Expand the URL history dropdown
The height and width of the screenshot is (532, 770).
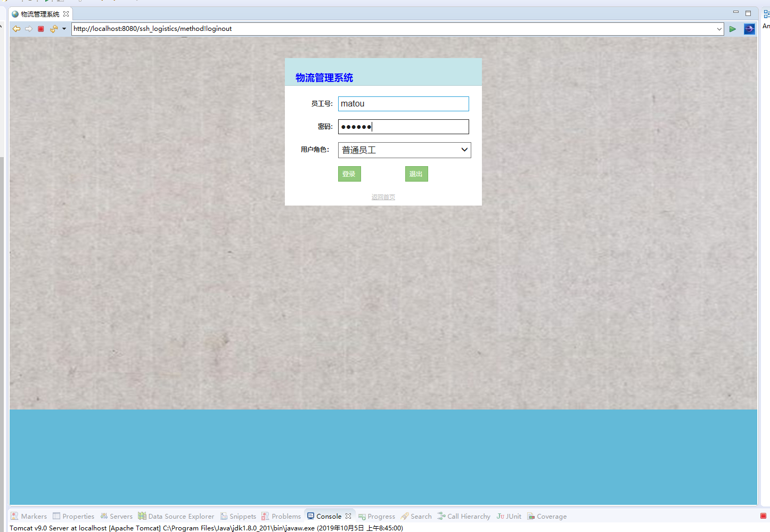(719, 29)
